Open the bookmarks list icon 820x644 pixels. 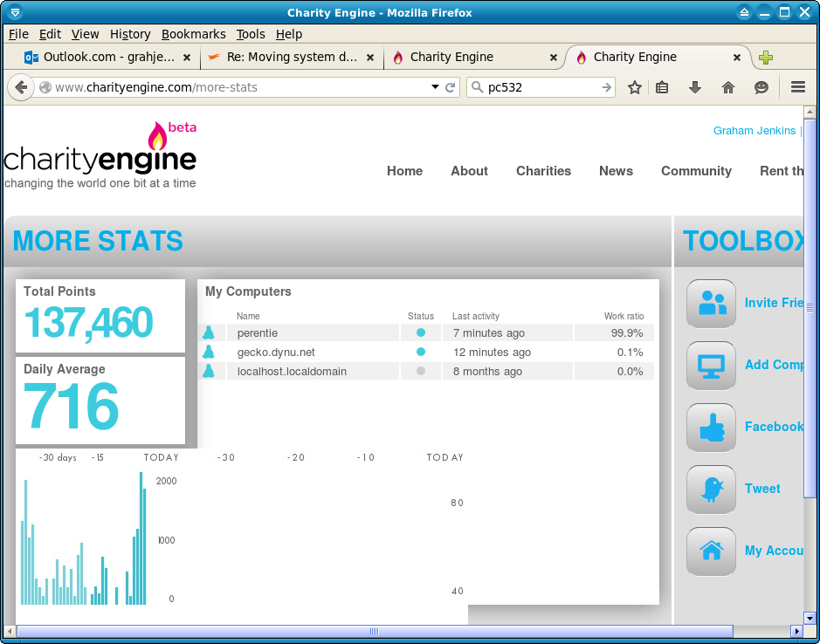coord(662,87)
